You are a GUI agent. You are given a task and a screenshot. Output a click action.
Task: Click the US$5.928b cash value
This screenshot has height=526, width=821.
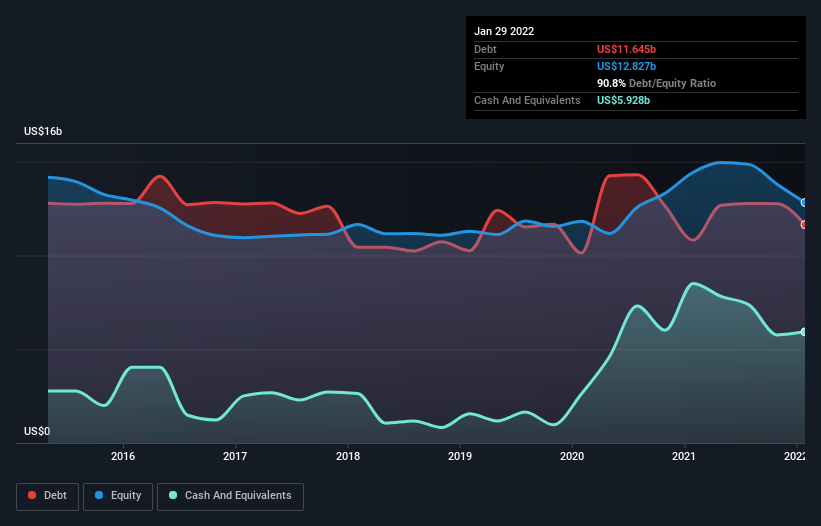click(x=623, y=100)
